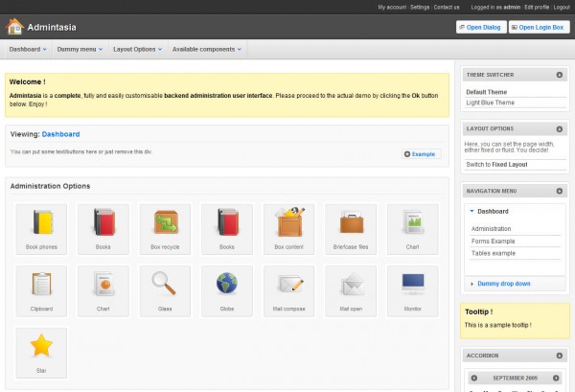Collapse the Layout Options panel toggle icon

560,128
